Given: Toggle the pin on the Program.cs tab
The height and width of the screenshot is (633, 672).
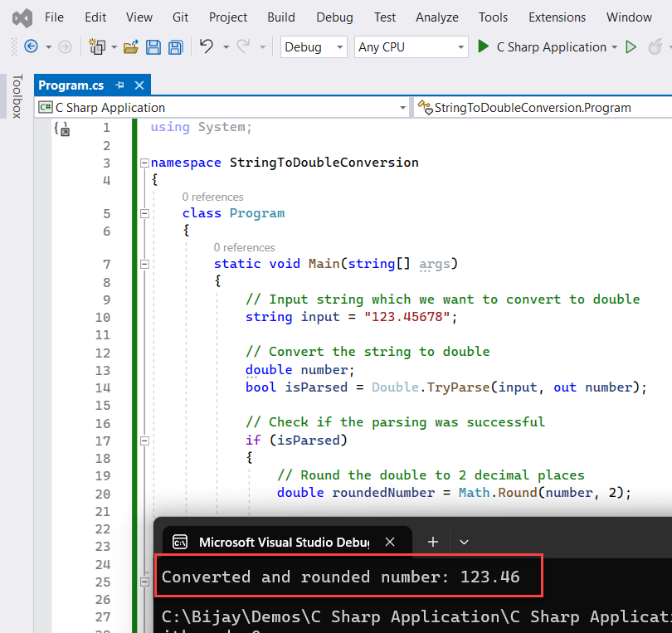Looking at the screenshot, I should coord(119,85).
